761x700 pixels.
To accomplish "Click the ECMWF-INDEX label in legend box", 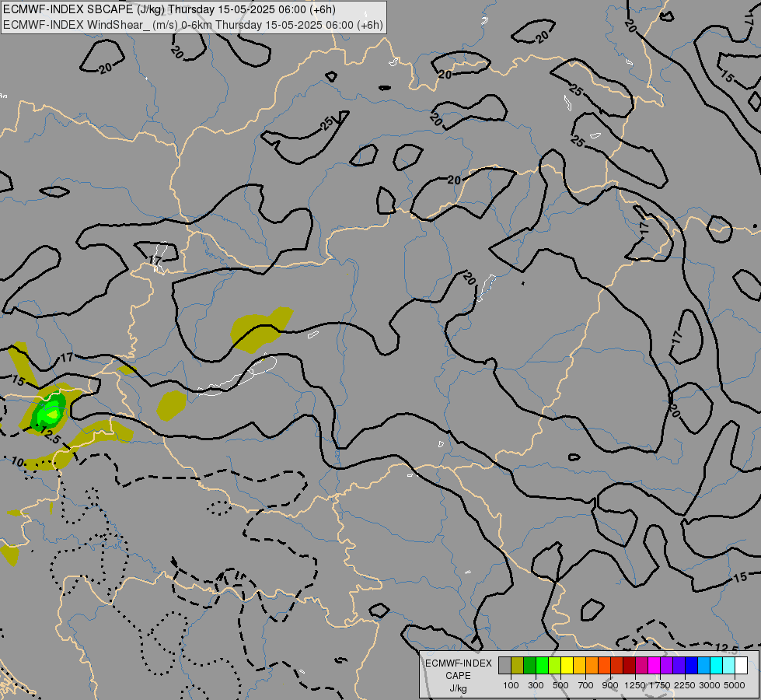I will tap(458, 663).
